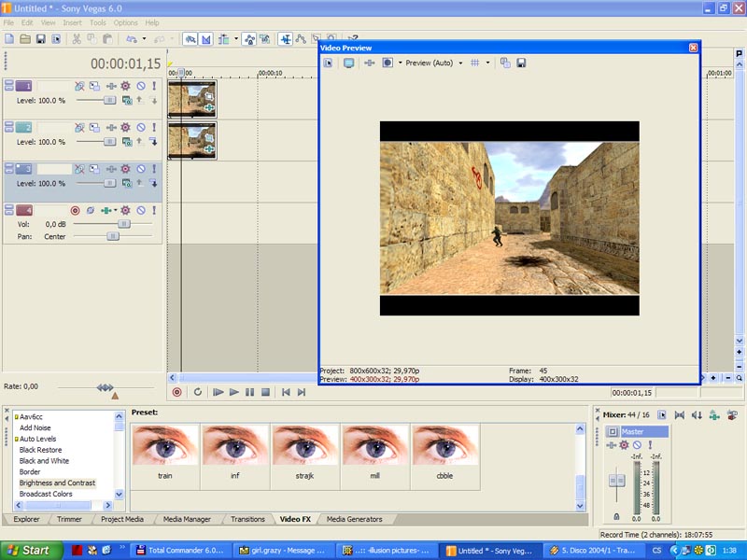Arm audio track 4 for record
The width and height of the screenshot is (747, 560).
75,210
